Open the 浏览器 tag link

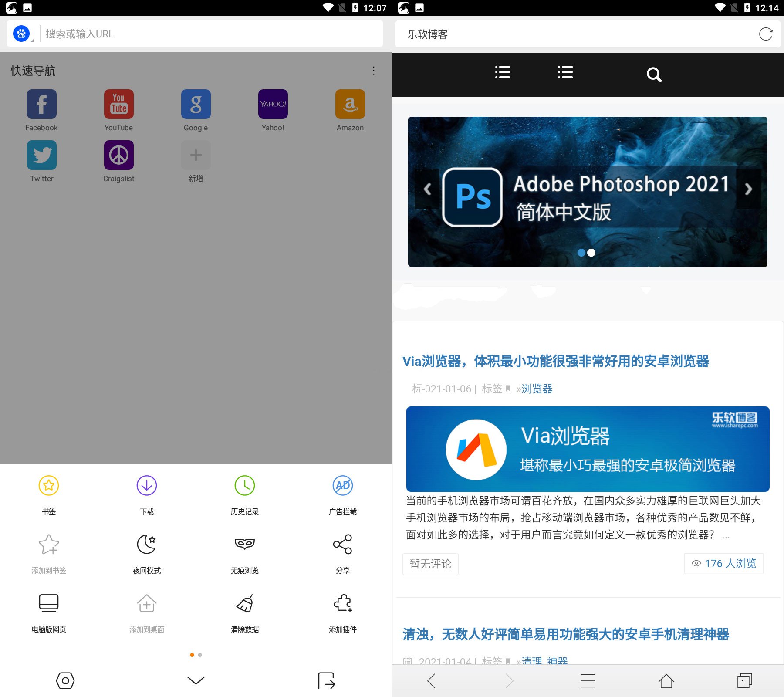537,389
